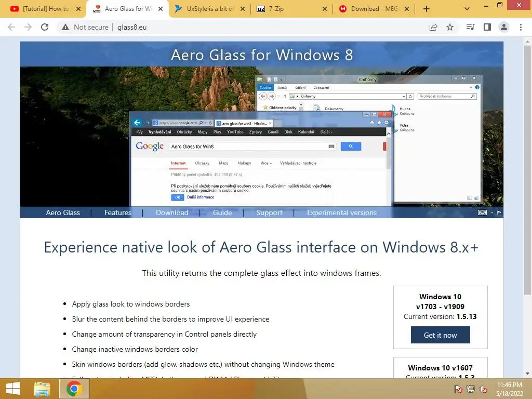This screenshot has width=532, height=399.
Task: Open the tab search chevron
Action: (467, 9)
